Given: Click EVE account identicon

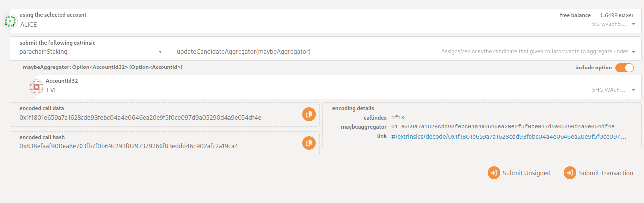Looking at the screenshot, I should pyautogui.click(x=36, y=87).
